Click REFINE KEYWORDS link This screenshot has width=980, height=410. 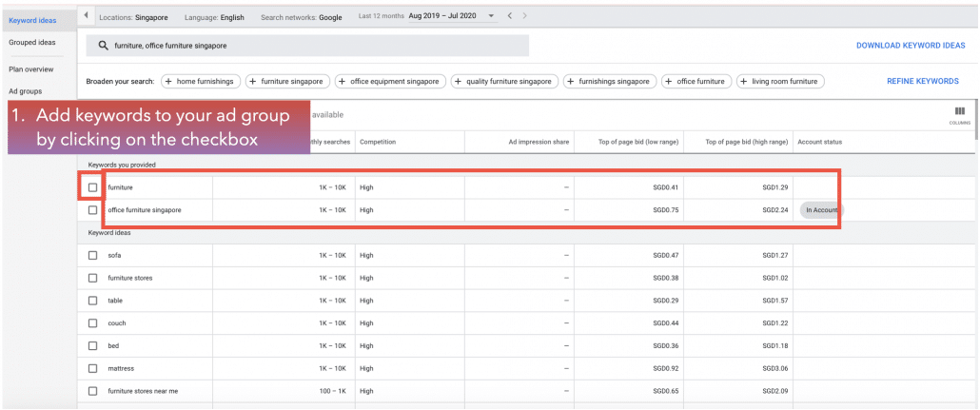click(923, 81)
